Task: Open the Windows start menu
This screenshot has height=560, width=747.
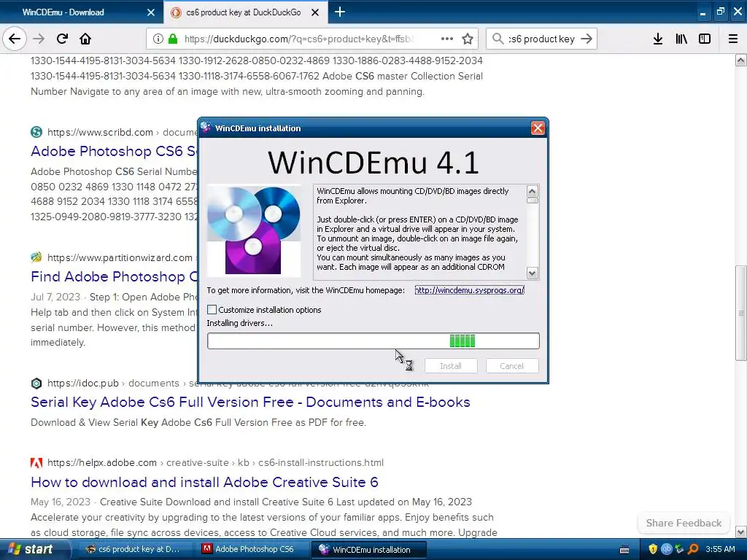Action: (34, 549)
